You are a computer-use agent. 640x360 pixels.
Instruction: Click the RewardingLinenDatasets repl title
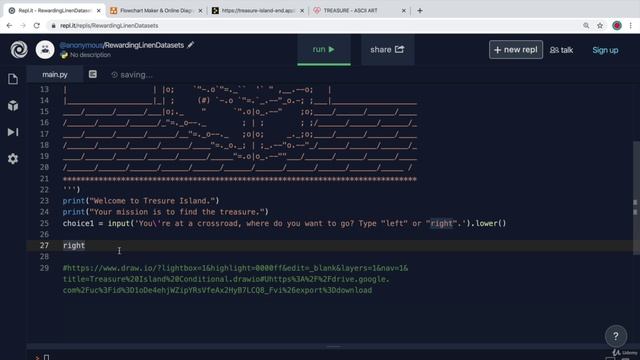click(144, 45)
